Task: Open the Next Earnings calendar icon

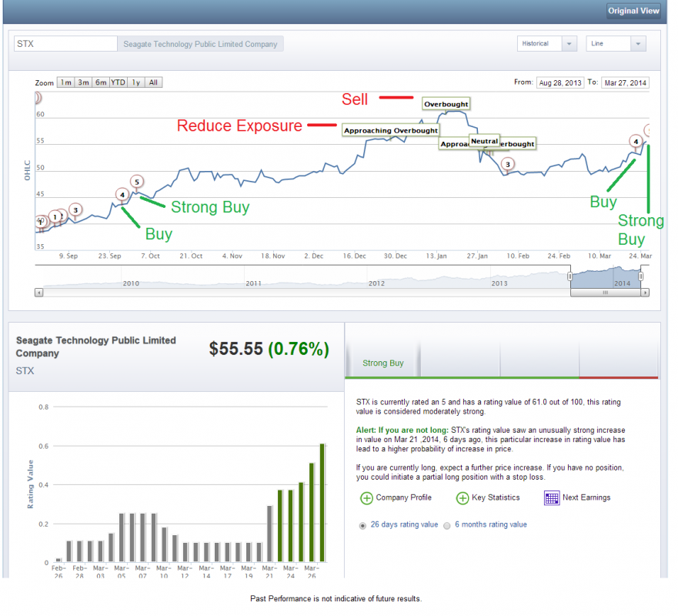Action: (551, 497)
